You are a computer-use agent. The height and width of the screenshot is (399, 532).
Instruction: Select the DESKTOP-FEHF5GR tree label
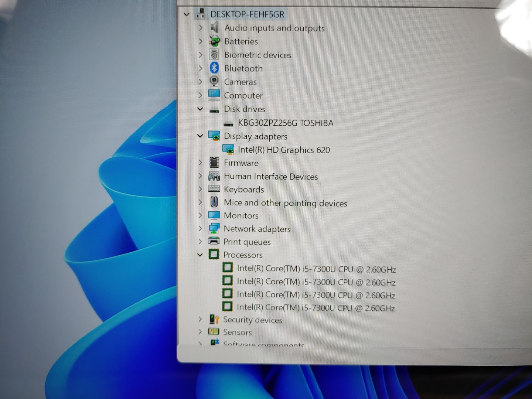coord(247,14)
